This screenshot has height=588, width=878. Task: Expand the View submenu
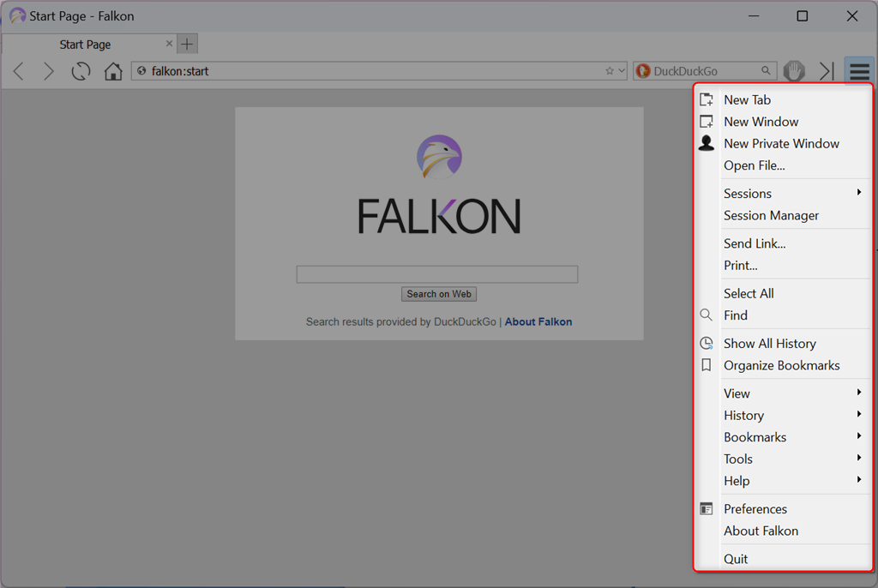tap(783, 393)
